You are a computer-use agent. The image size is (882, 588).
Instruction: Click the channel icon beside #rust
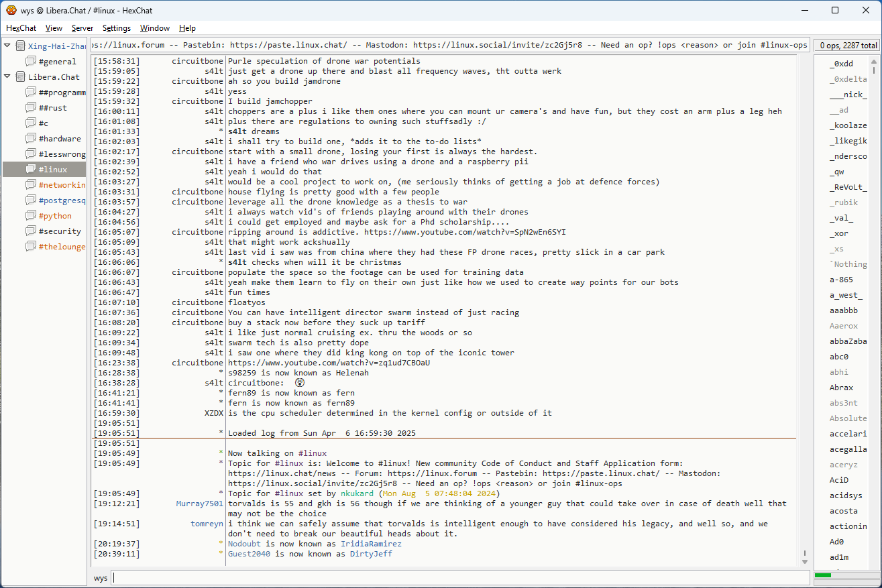[31, 108]
